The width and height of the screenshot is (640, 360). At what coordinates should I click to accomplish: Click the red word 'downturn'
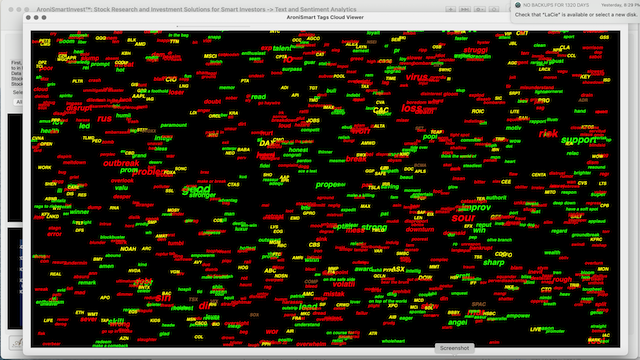[x=420, y=229]
